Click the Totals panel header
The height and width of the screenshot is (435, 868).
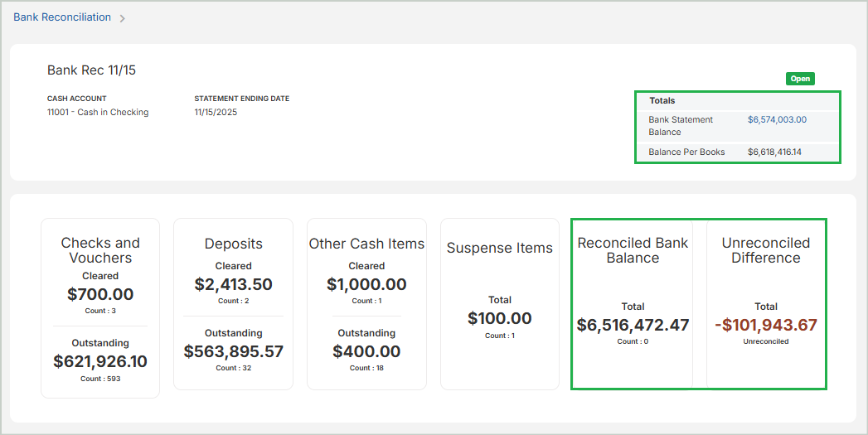coord(662,101)
